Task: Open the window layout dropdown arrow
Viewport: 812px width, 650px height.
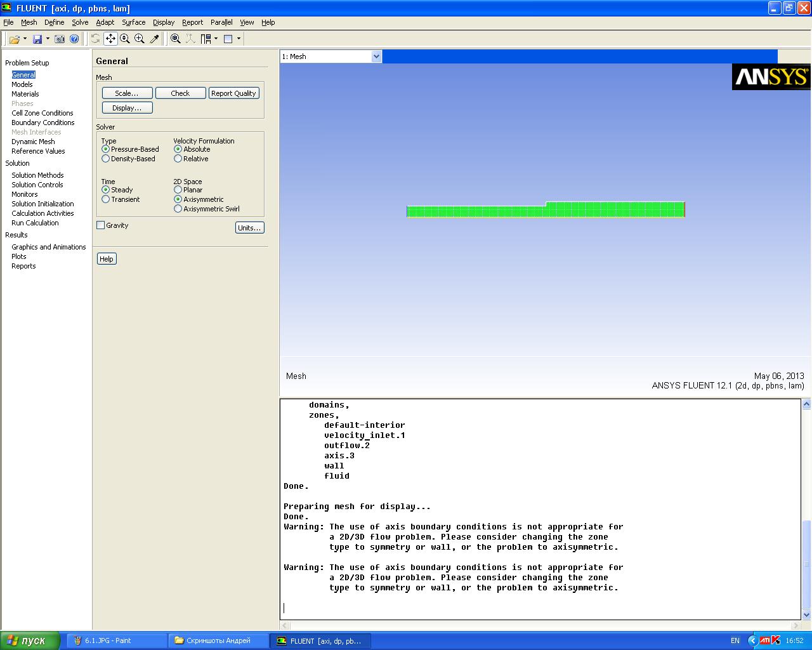Action: tap(216, 39)
